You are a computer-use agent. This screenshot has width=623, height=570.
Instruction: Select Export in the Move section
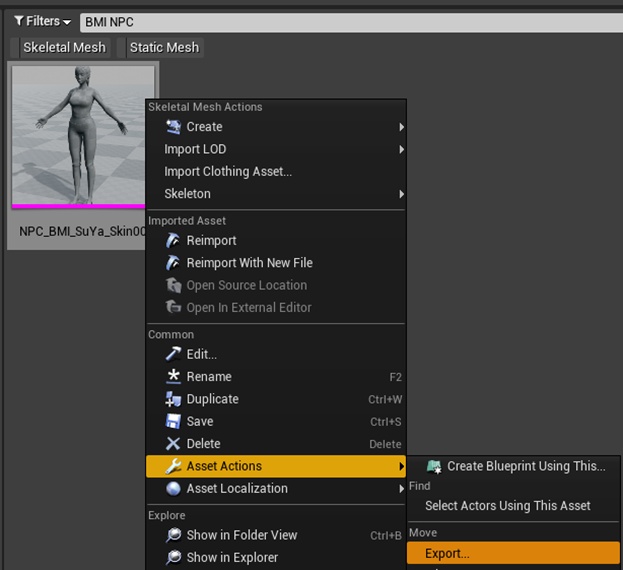click(x=447, y=553)
